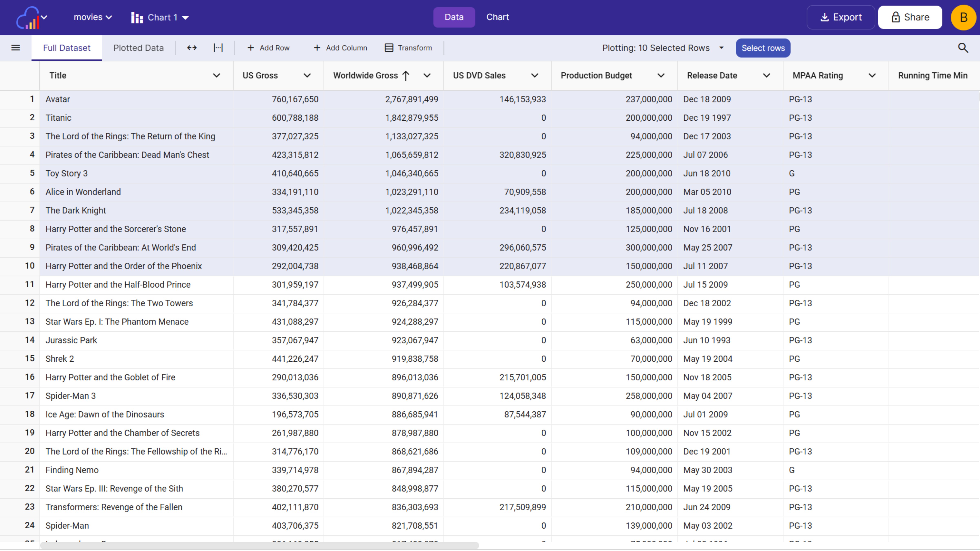This screenshot has height=551, width=980.
Task: Select row number 1 header
Action: coord(20,99)
